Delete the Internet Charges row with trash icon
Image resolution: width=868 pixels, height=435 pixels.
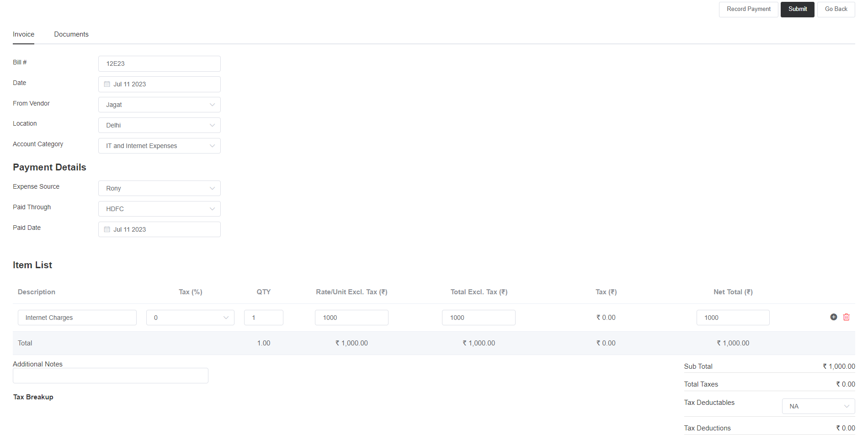tap(846, 317)
